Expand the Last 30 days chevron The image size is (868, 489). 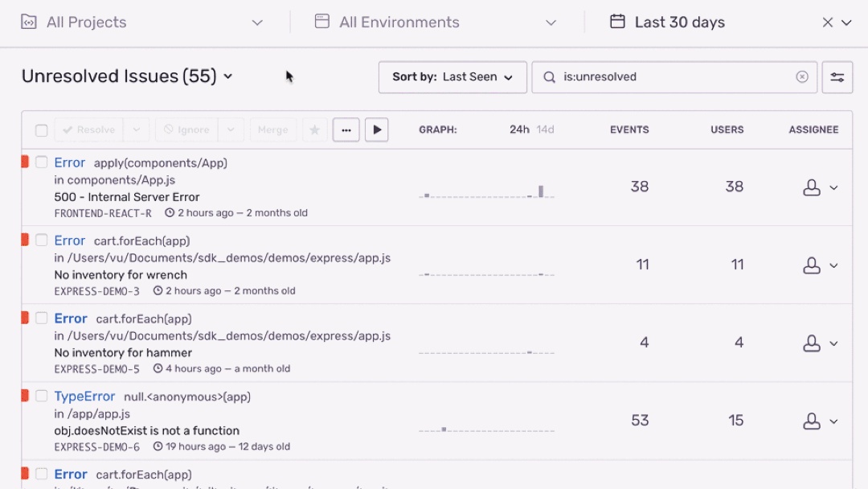[x=846, y=23]
